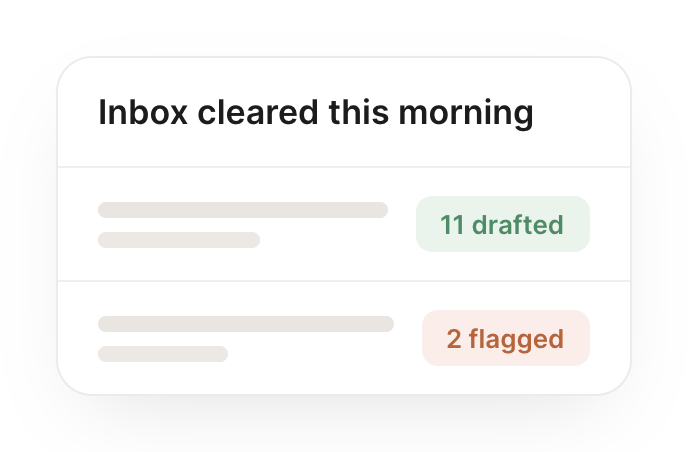Click empty space below drafted row's short line
The height and width of the screenshot is (452, 688).
pyautogui.click(x=179, y=263)
